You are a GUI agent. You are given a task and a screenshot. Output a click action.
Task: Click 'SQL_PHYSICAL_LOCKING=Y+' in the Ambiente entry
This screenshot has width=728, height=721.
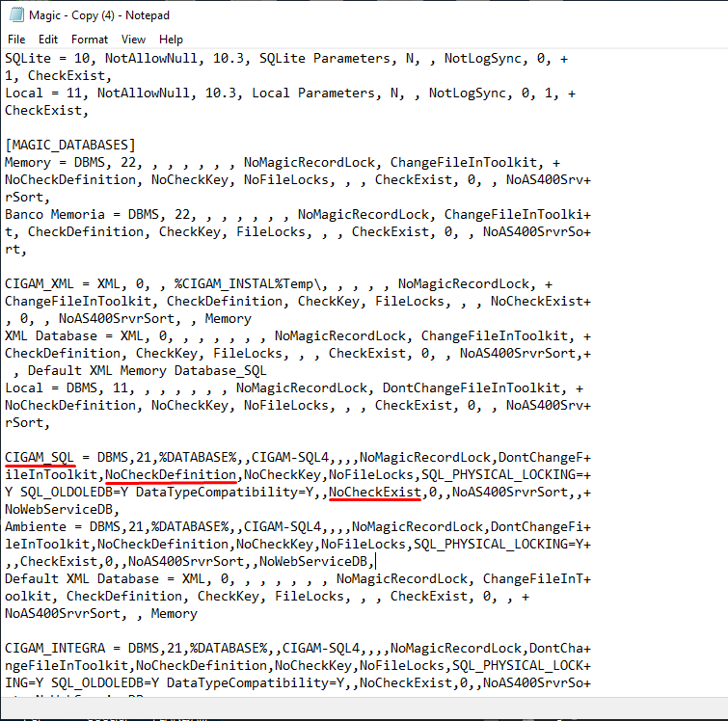click(x=502, y=544)
